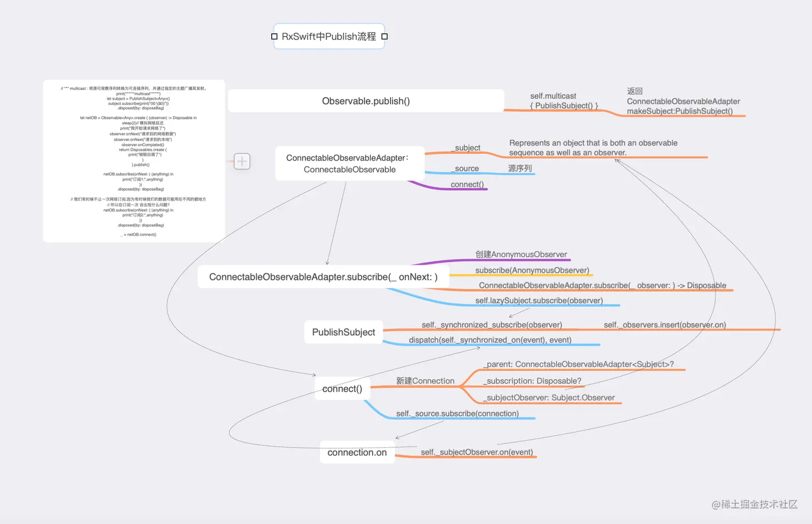Viewport: 812px width, 524px height.
Task: Click the right resize handle of the root node
Action: 385,37
